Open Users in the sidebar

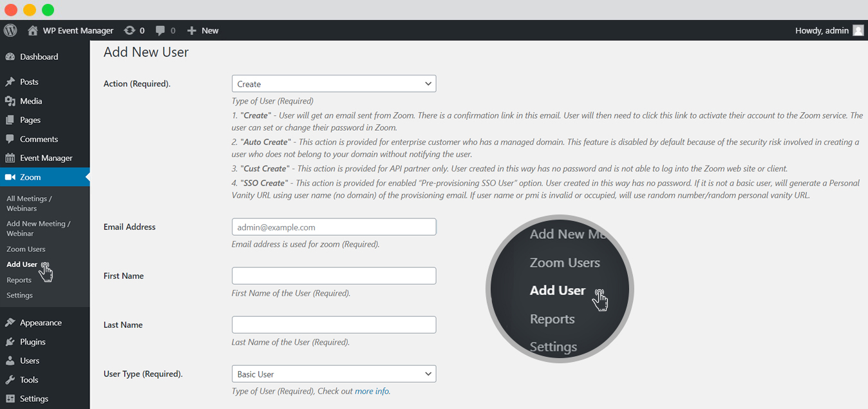click(30, 361)
